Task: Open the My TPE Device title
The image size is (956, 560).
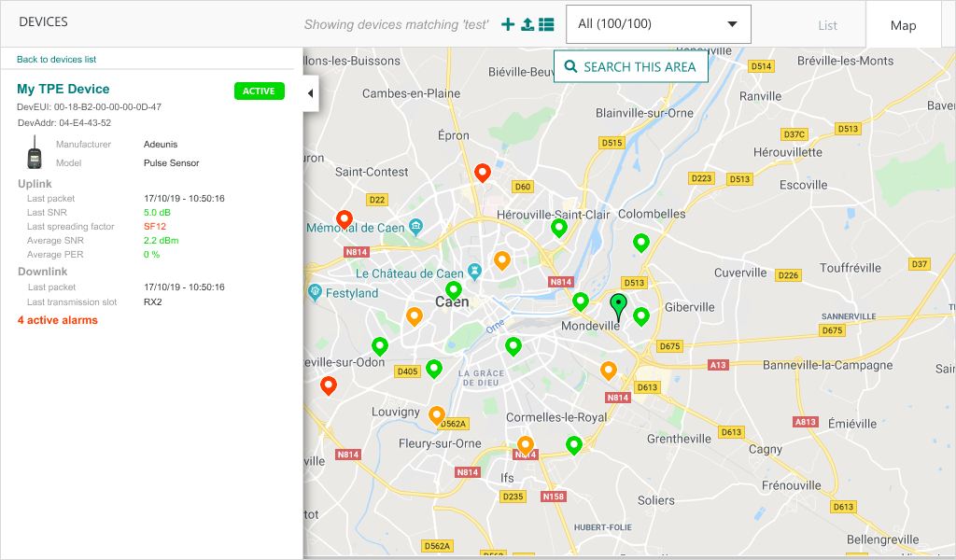Action: (x=63, y=90)
